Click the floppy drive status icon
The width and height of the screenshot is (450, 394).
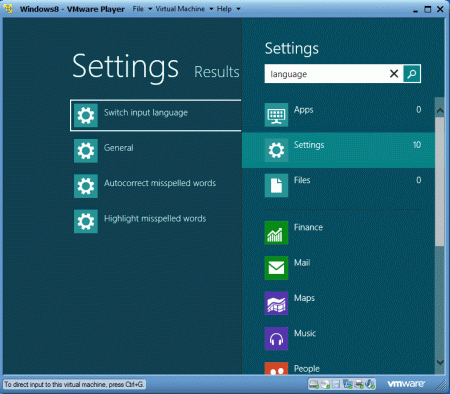pyautogui.click(x=336, y=384)
